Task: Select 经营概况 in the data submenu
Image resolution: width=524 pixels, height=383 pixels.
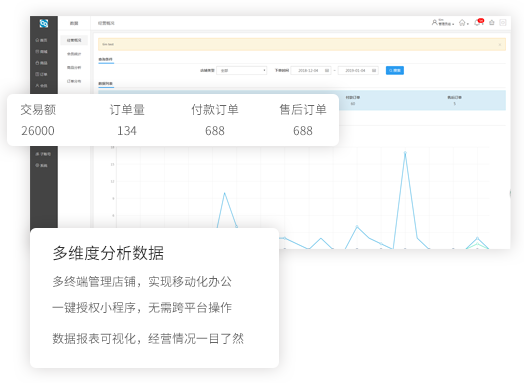Action: (74, 40)
